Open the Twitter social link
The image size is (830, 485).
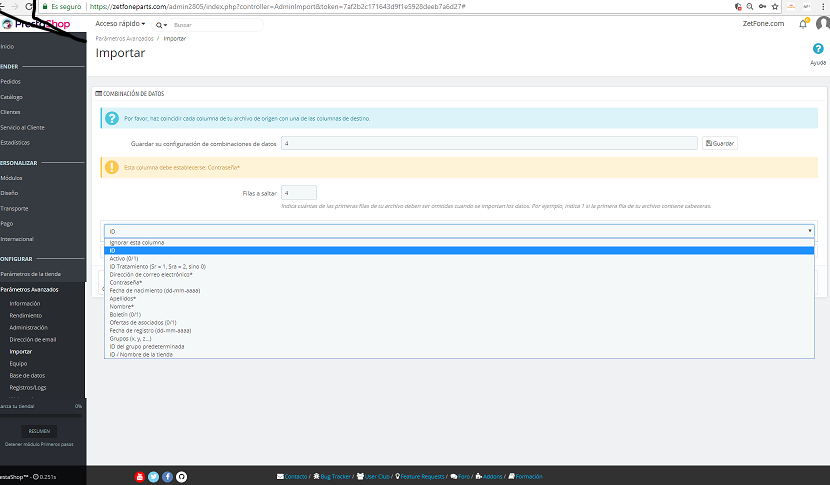154,477
